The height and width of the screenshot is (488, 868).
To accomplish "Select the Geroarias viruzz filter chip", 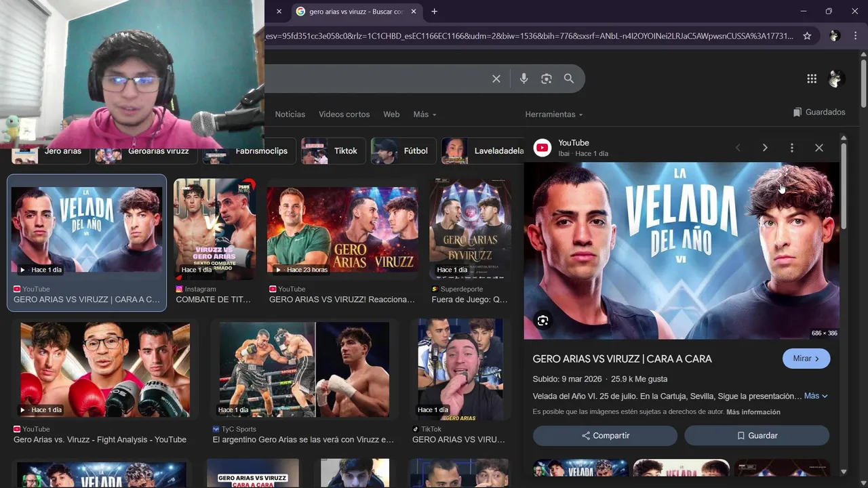I will [146, 151].
